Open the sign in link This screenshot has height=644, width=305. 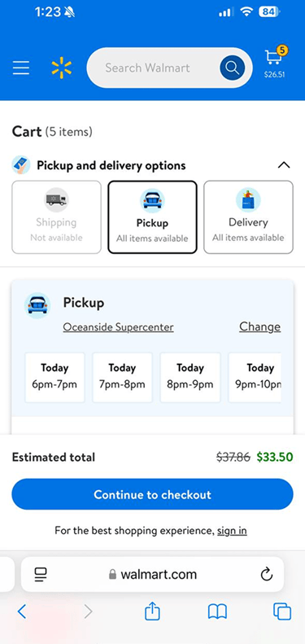click(x=232, y=531)
